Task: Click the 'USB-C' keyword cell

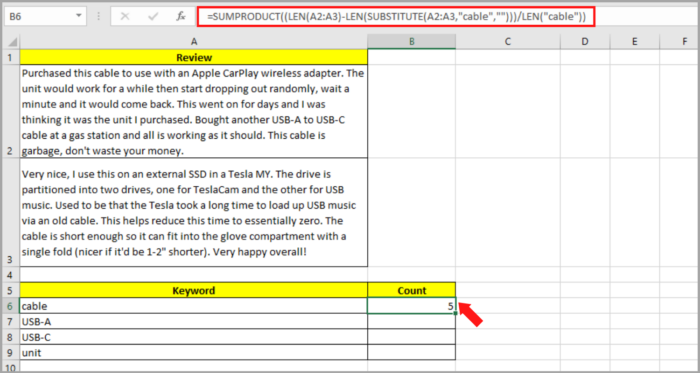Action: (194, 337)
